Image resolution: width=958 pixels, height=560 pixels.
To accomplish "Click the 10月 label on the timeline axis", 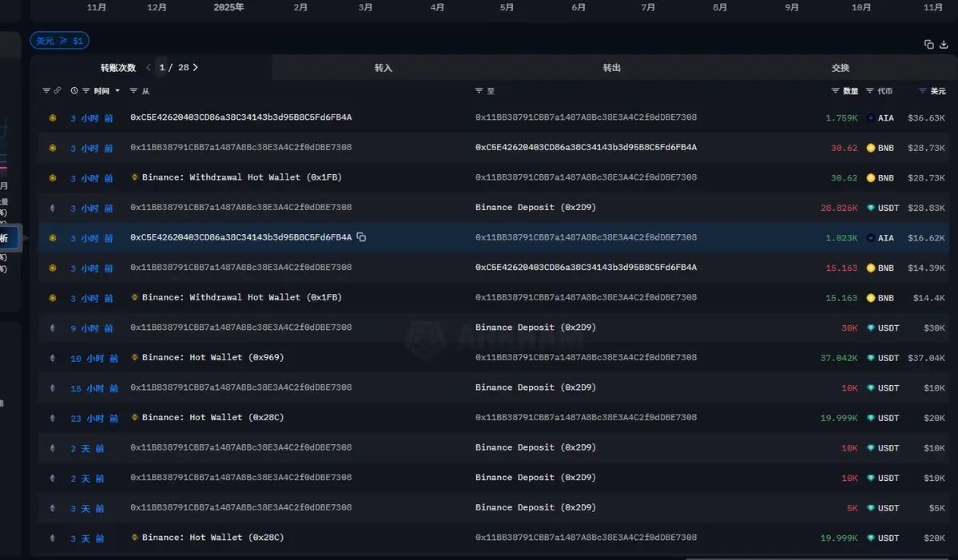I will (x=861, y=7).
